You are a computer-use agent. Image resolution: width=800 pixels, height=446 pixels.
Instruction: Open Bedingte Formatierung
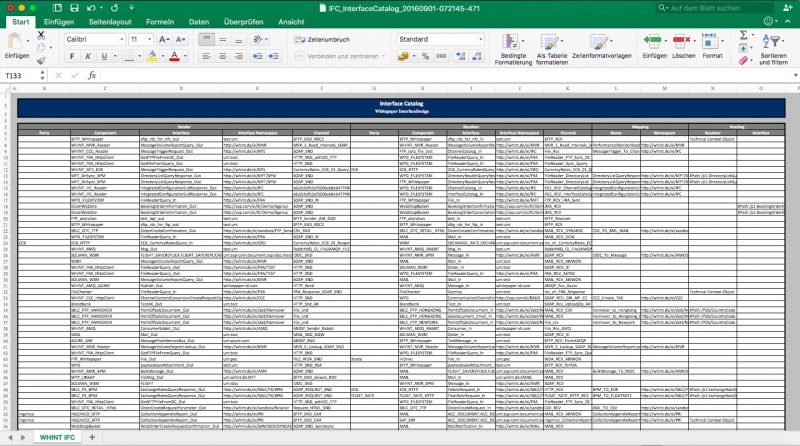513,49
